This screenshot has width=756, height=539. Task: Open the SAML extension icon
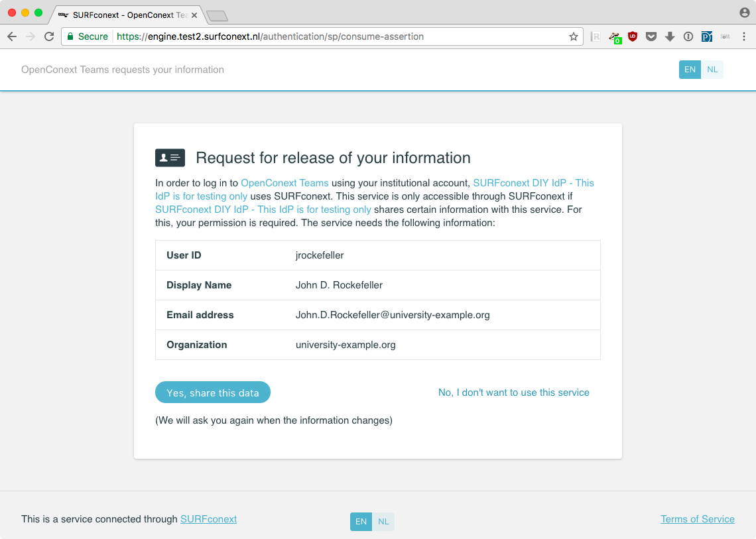[725, 36]
